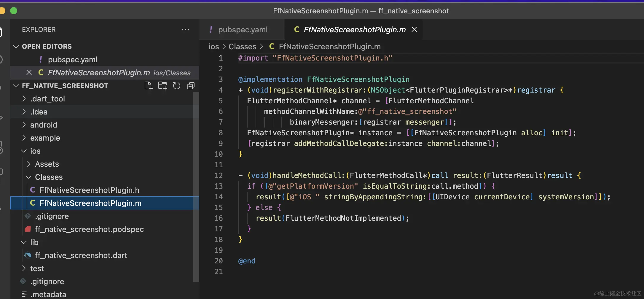Open pubspec.yaml from Open Editors
644x299 pixels.
(x=105, y=59)
